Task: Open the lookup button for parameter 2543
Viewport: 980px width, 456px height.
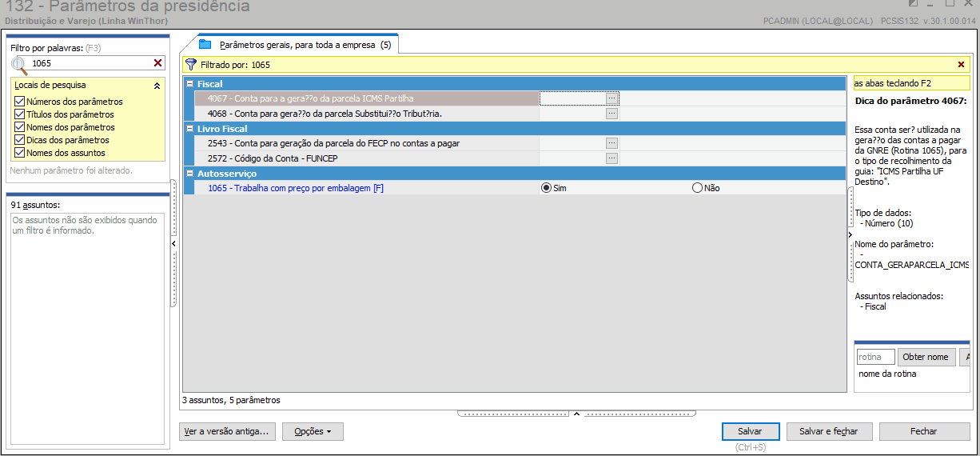Action: (612, 143)
